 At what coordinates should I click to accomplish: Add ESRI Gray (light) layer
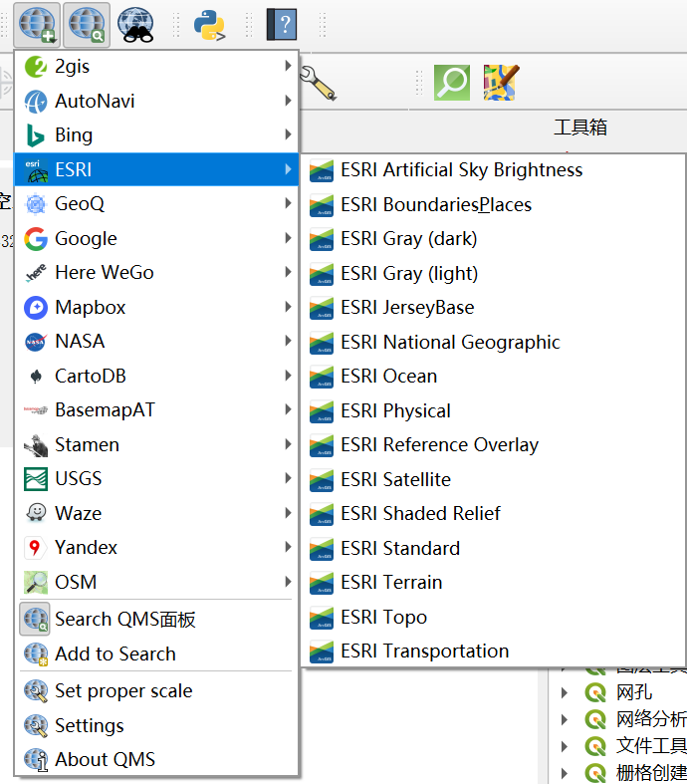(493, 274)
